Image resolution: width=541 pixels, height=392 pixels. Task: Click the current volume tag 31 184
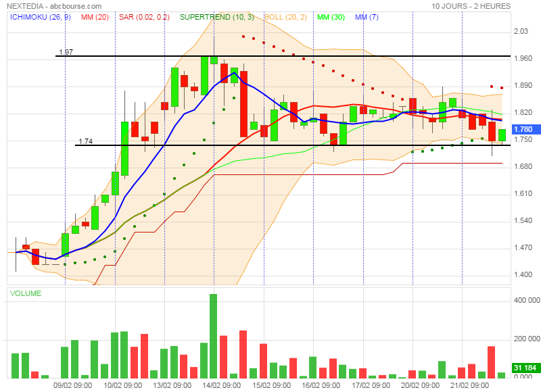525,368
